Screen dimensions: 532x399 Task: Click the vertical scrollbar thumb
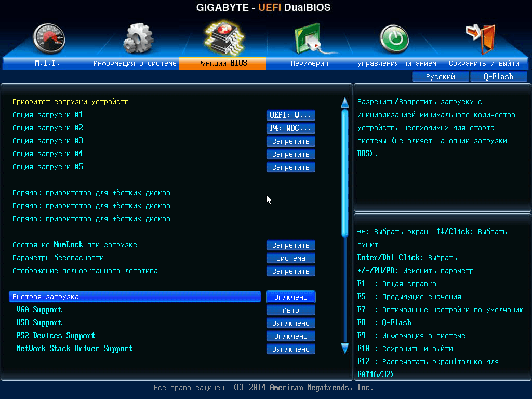pyautogui.click(x=345, y=173)
